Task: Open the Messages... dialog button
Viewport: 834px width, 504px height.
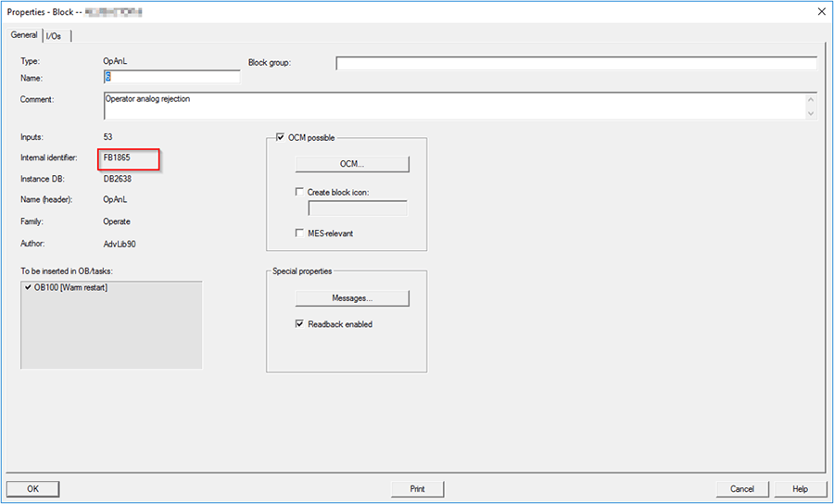Action: 352,298
